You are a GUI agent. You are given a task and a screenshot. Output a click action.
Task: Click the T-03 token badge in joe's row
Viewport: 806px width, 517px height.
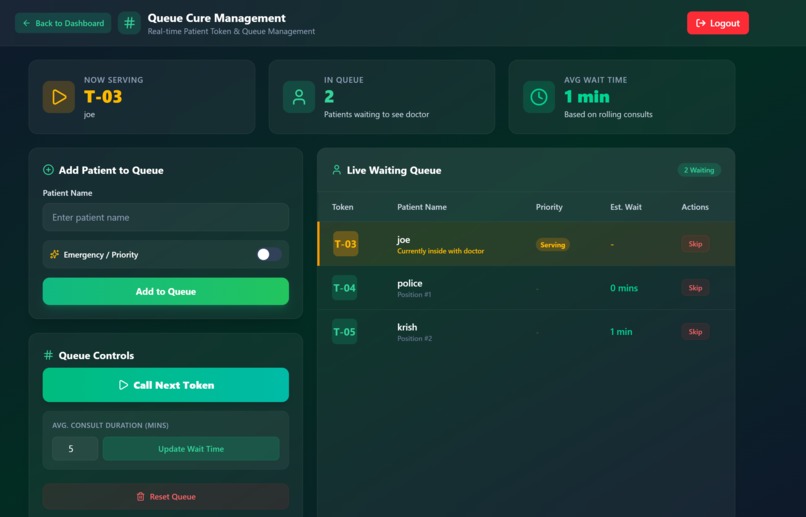coord(345,244)
